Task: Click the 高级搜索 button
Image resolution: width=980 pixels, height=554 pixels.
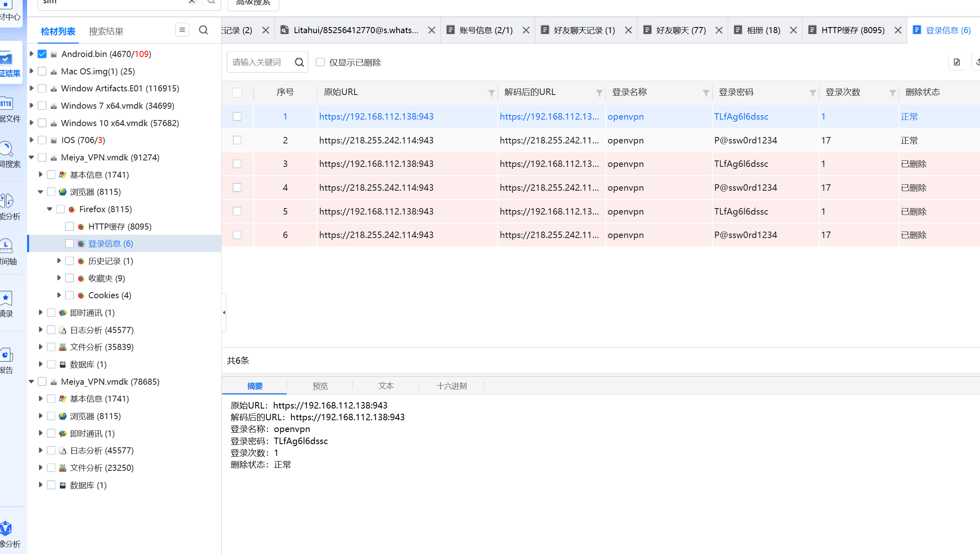Action: click(253, 3)
